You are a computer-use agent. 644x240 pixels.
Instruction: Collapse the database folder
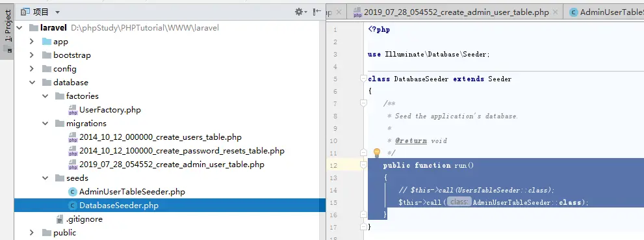pyautogui.click(x=32, y=83)
